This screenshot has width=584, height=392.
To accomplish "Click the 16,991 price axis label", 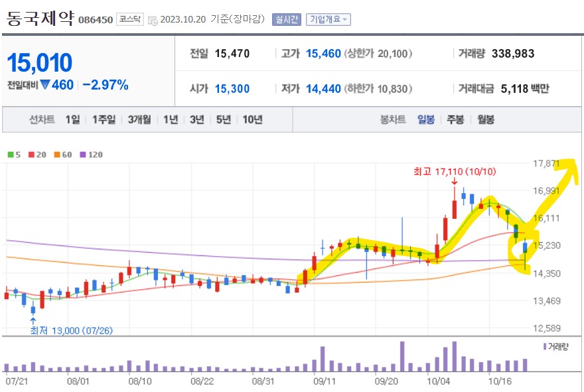I will [x=546, y=190].
